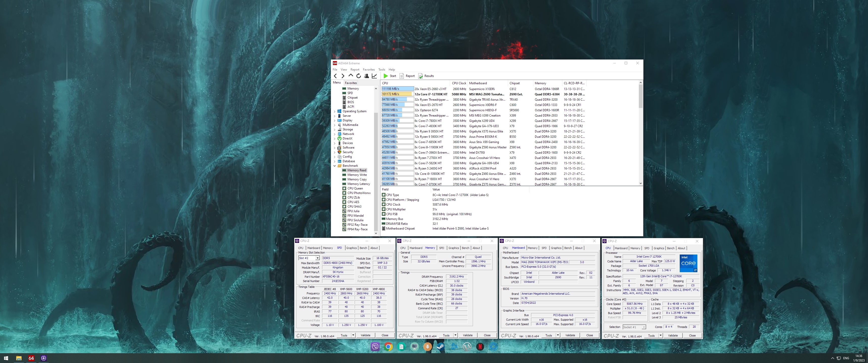Open the AIDA64 Tools menu
Viewport: 868px width, 363px height.
[381, 70]
